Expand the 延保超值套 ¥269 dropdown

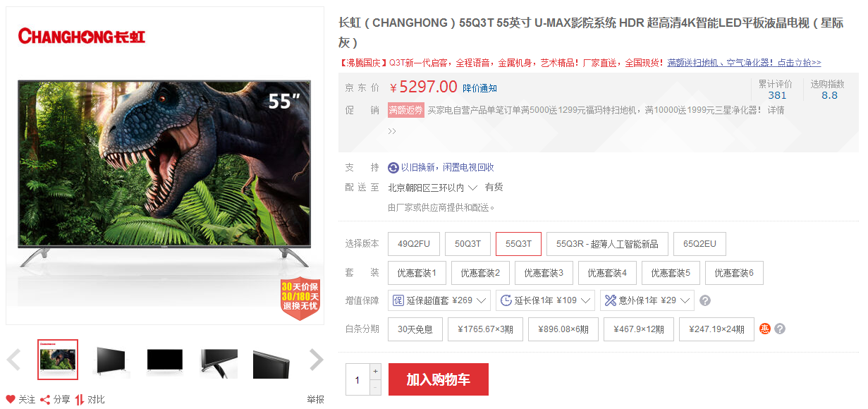[439, 300]
